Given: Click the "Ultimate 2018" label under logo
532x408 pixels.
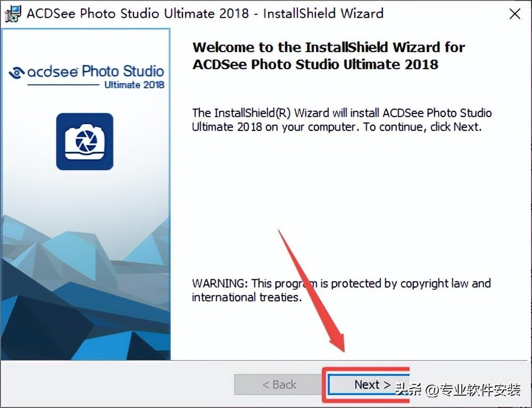Looking at the screenshot, I should 135,85.
